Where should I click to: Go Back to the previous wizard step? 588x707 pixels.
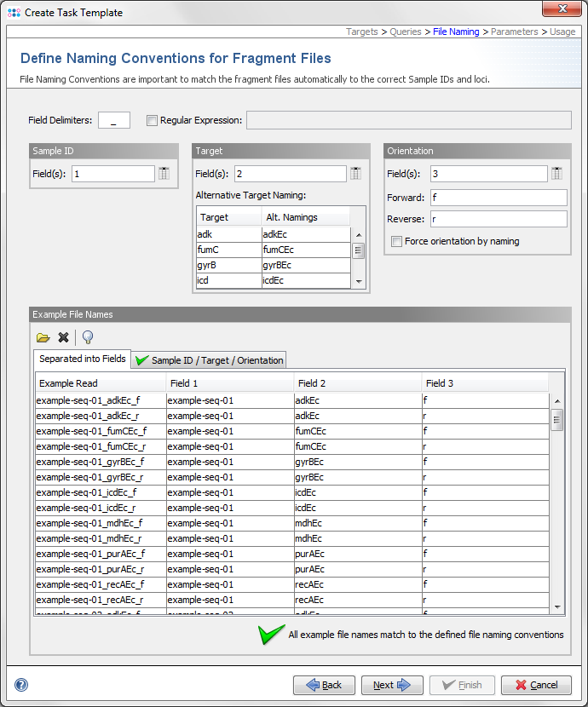click(324, 685)
